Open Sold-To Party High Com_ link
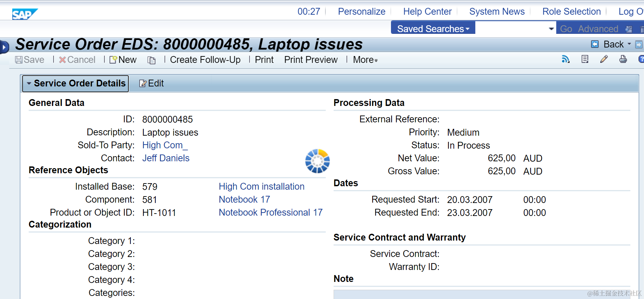The image size is (644, 299). [x=165, y=145]
